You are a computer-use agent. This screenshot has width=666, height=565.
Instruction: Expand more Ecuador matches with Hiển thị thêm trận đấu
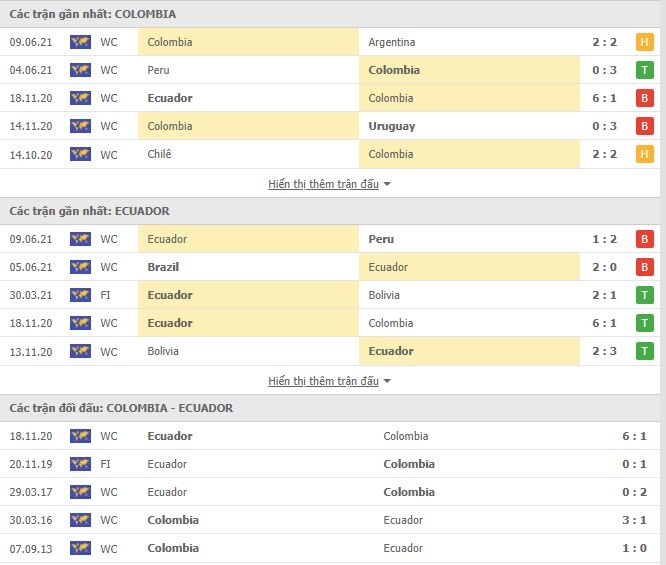coord(323,381)
